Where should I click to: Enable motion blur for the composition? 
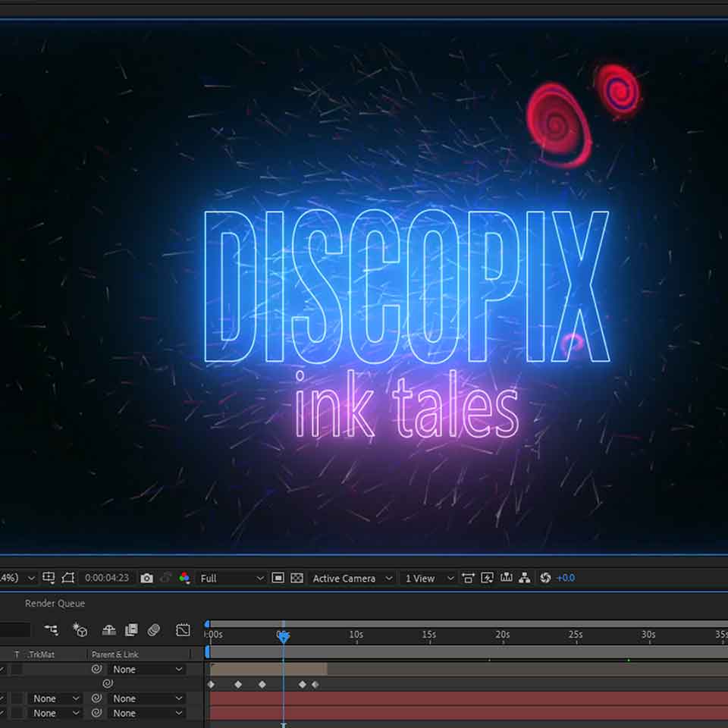point(154,630)
